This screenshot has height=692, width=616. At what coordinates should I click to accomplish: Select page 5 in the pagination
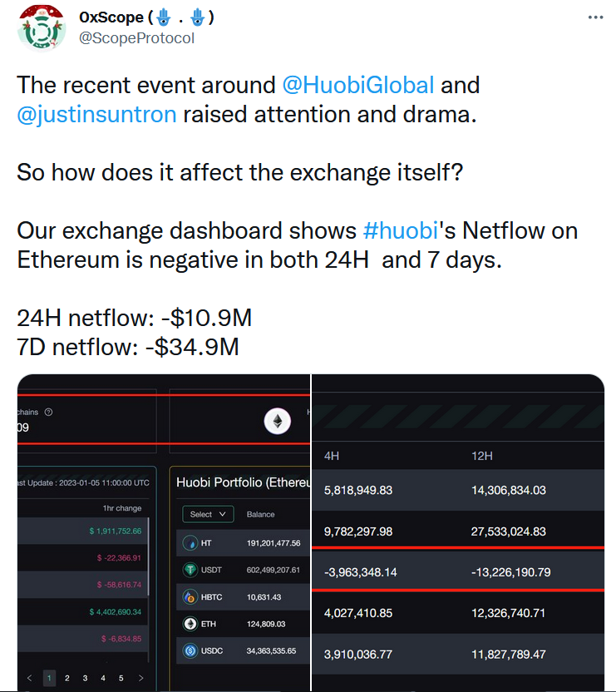coord(121,678)
